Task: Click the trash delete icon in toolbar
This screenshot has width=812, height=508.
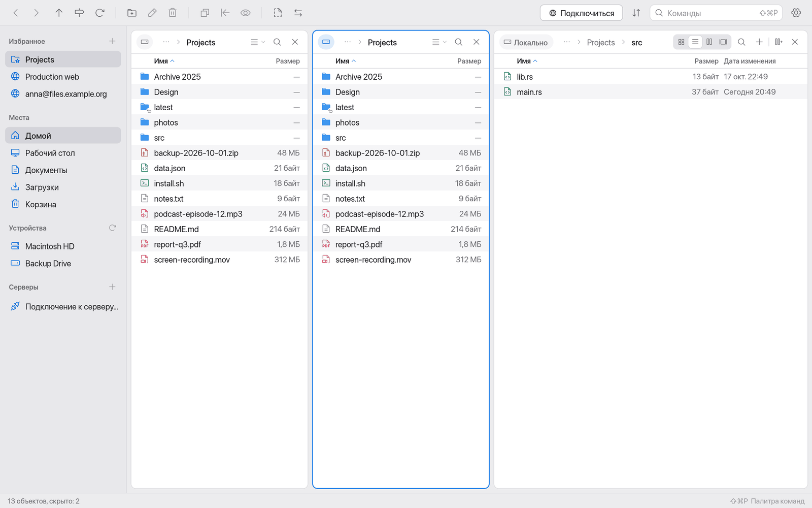Action: pos(173,13)
